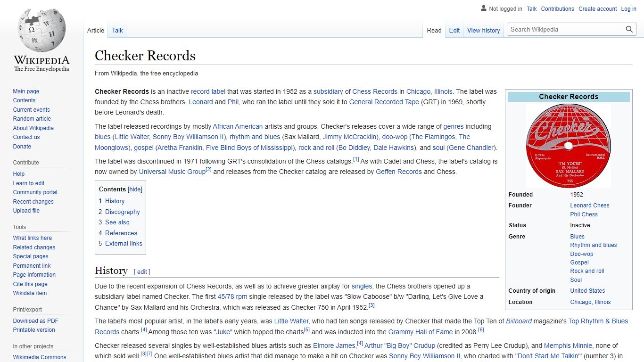Edit the History section

[x=142, y=272]
